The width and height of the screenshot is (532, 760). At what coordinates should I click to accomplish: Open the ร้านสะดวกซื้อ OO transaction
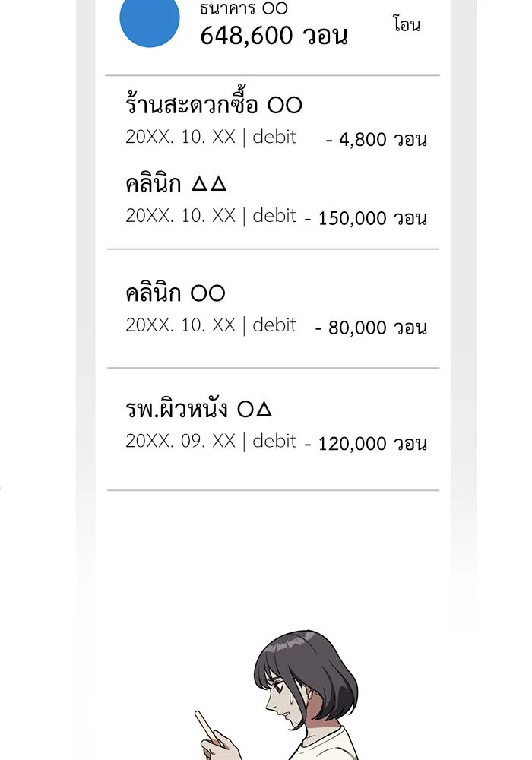214,105
